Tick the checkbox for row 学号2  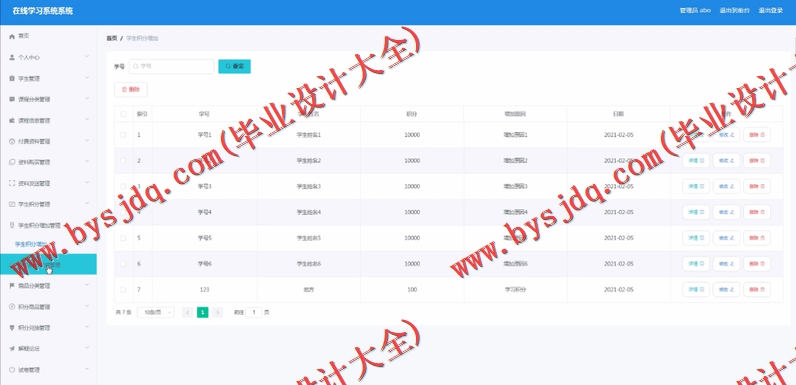123,161
